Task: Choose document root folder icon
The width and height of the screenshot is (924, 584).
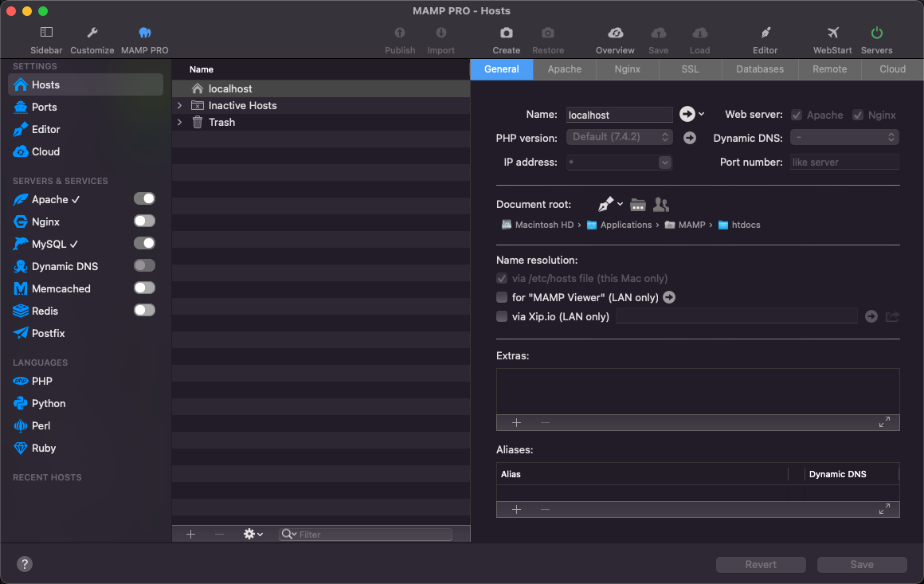Action: 637,205
